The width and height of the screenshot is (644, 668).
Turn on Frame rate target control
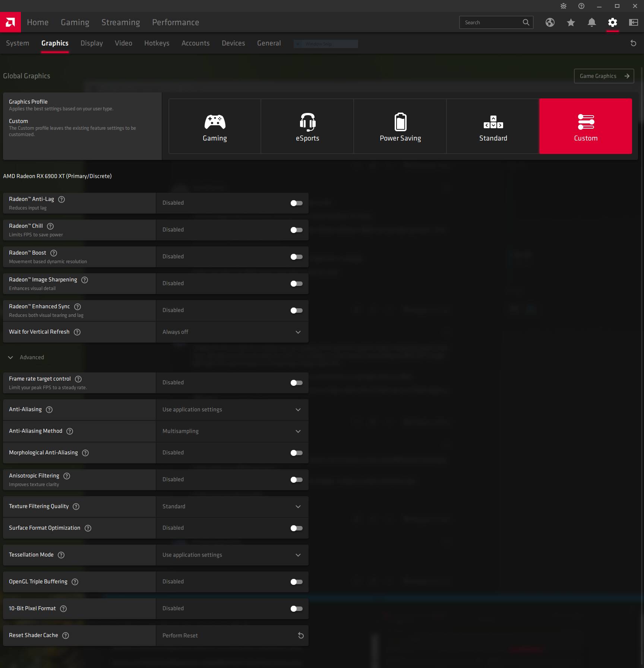(297, 383)
